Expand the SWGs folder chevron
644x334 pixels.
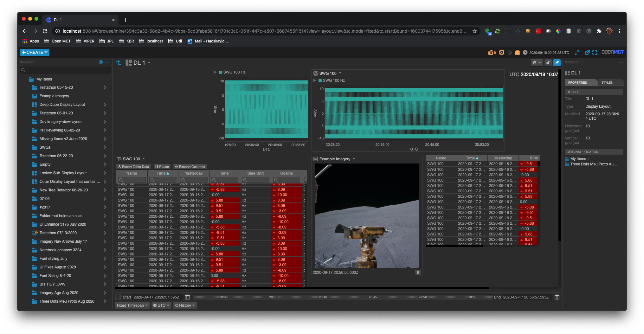pos(105,147)
